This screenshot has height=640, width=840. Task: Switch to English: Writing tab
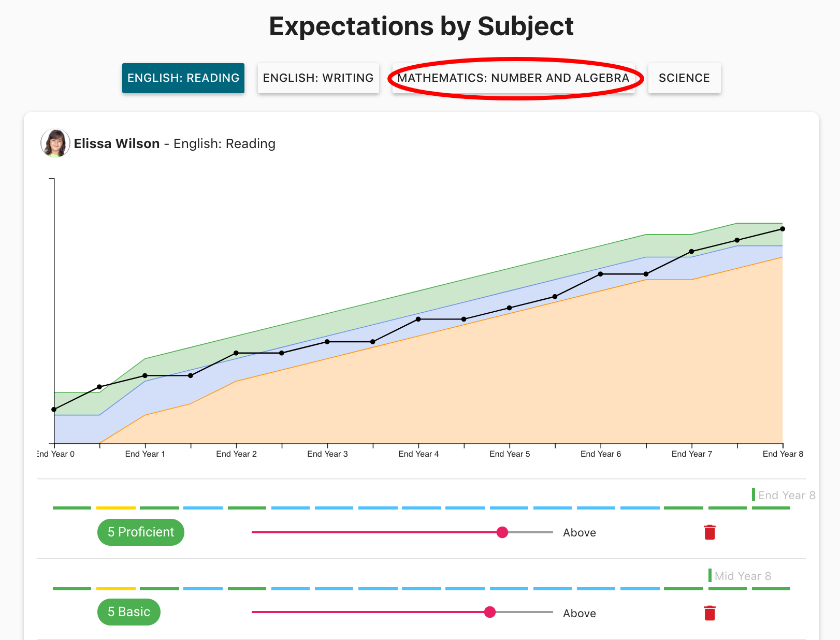318,78
